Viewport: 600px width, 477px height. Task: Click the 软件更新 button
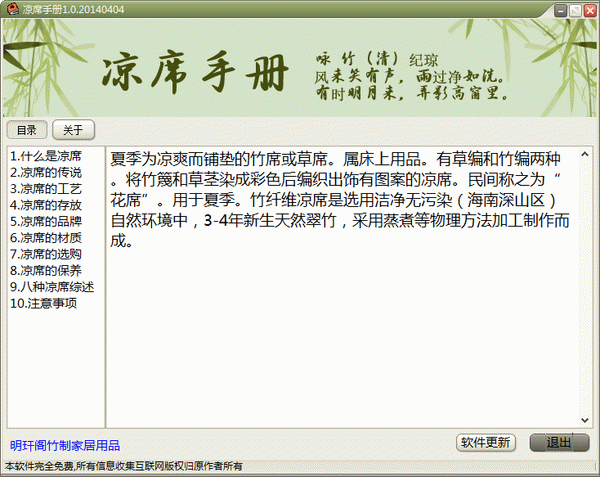pyautogui.click(x=486, y=443)
